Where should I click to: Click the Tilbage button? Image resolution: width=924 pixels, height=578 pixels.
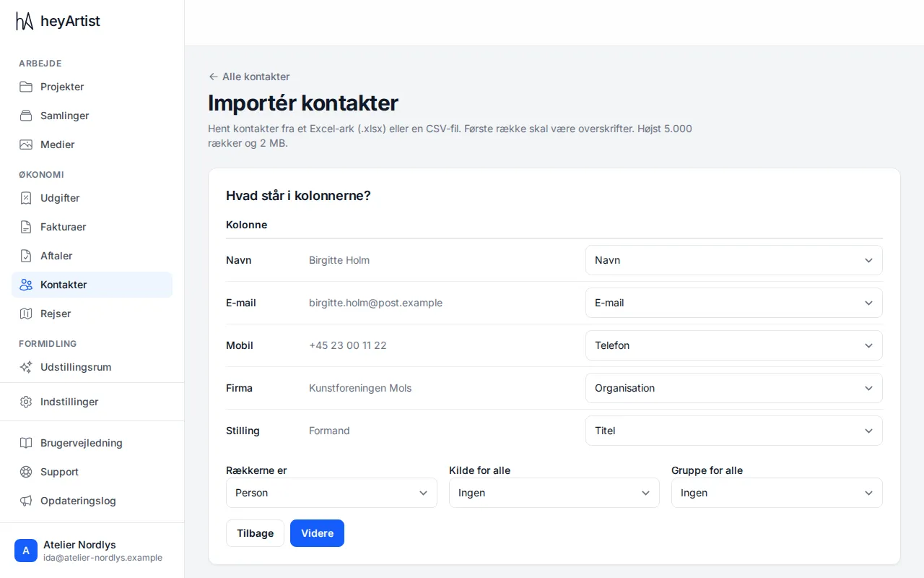point(255,533)
